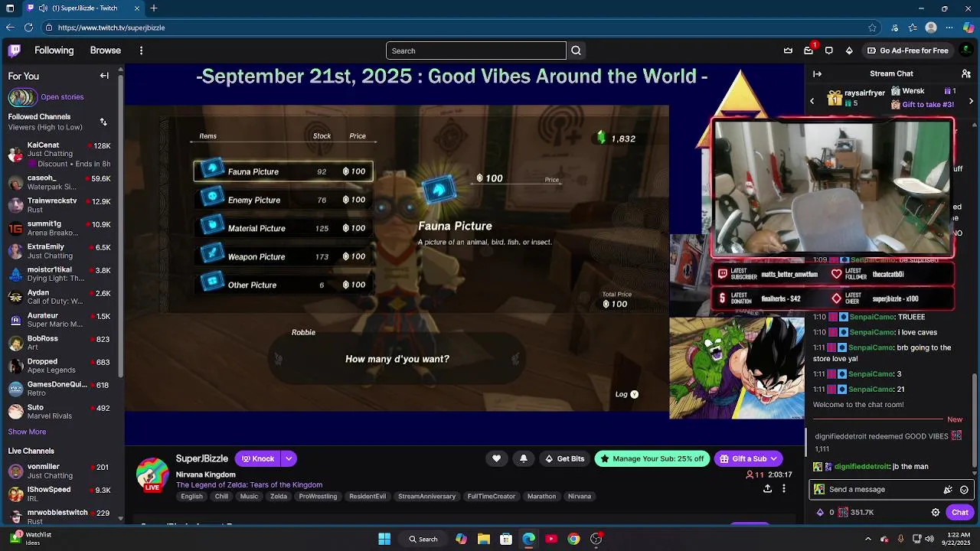The height and width of the screenshot is (551, 980).
Task: Show previous gift leaderboard entry
Action: (x=812, y=101)
